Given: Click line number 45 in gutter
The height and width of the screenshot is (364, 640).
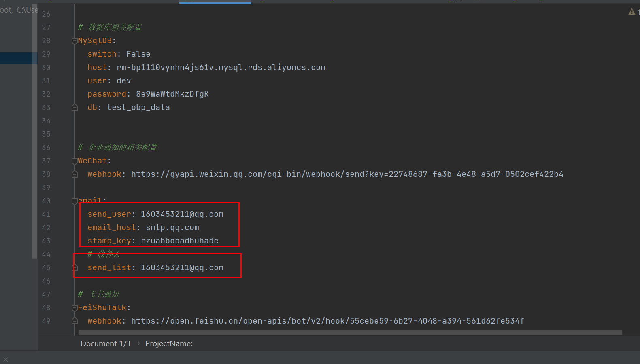Looking at the screenshot, I should coord(46,268).
